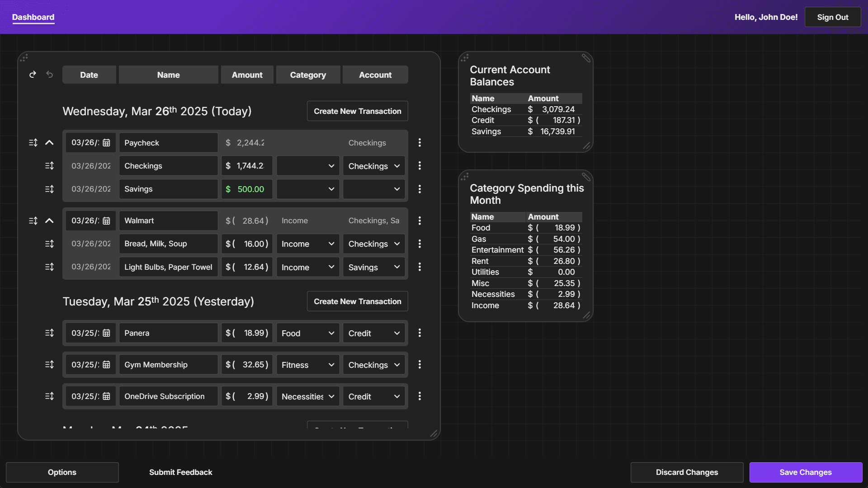
Task: Click the reorder icon on Walmart row
Action: coord(33,221)
